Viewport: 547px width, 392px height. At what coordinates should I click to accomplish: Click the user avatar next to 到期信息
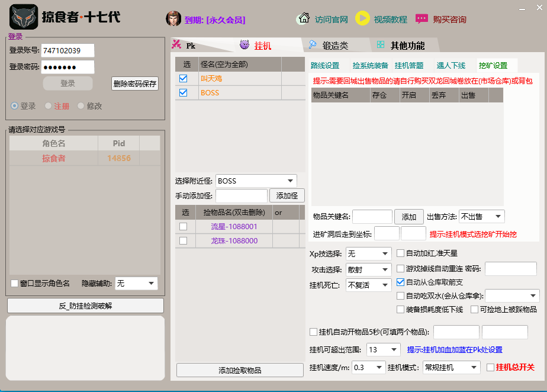point(172,18)
